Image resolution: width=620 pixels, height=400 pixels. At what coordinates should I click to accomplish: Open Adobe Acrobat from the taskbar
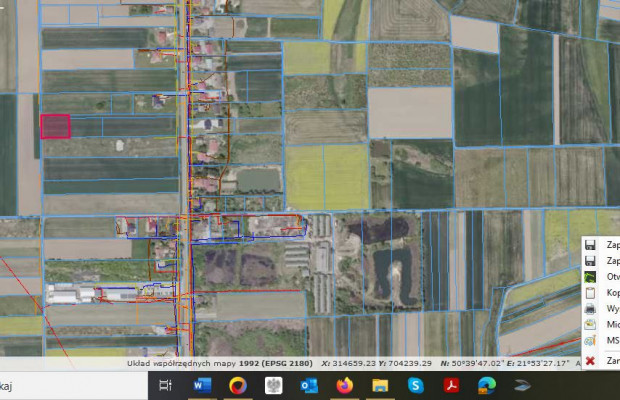(451, 385)
